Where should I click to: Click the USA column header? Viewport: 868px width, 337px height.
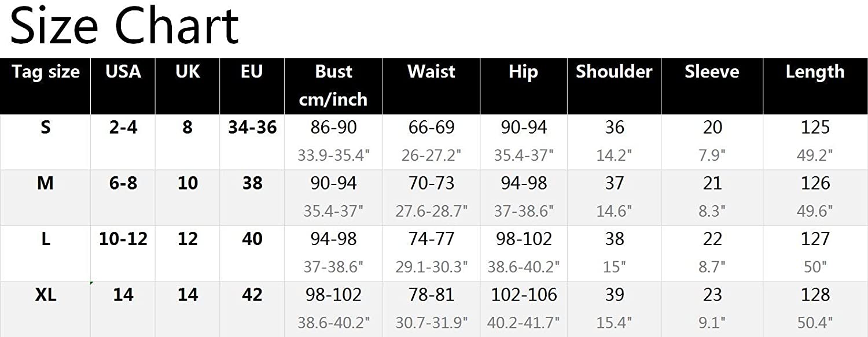[123, 72]
